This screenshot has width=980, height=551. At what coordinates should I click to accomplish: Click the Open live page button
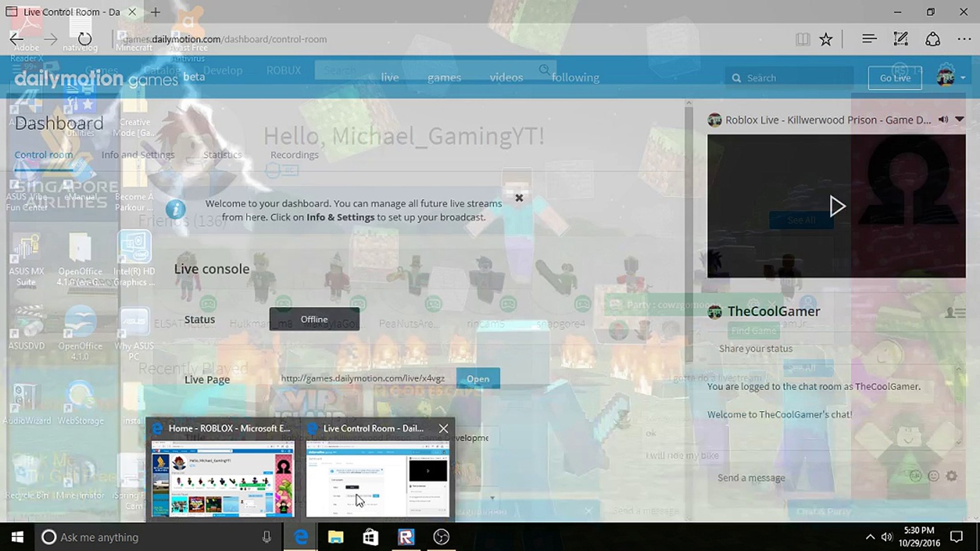coord(478,379)
